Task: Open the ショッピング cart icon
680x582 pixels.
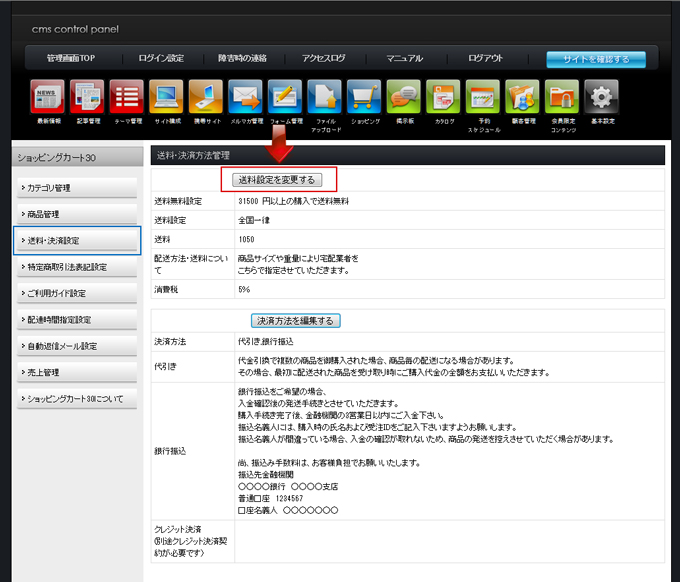Action: [364, 98]
